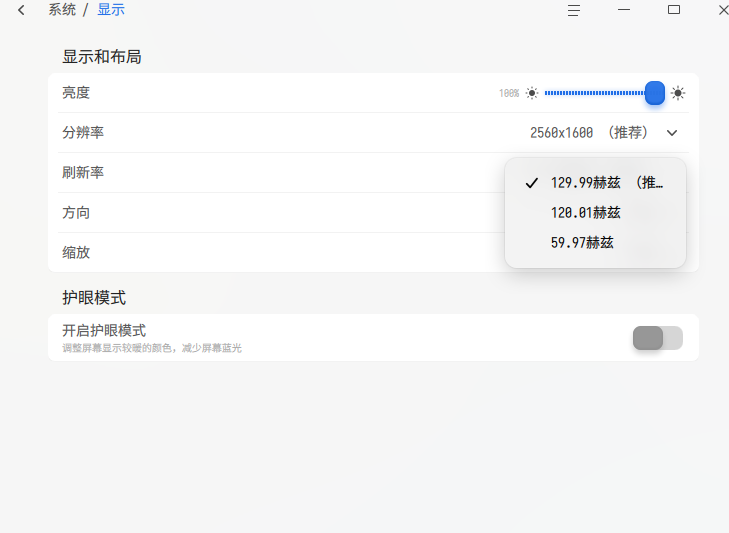Click the high brightness sun icon
The height and width of the screenshot is (533, 729).
coord(678,93)
